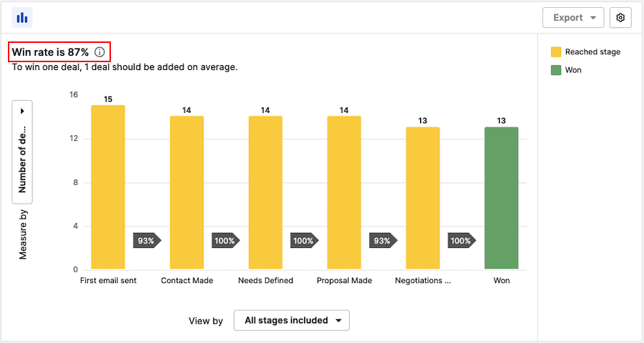Toggle the Reached stage legend item
644x343 pixels.
(x=592, y=52)
